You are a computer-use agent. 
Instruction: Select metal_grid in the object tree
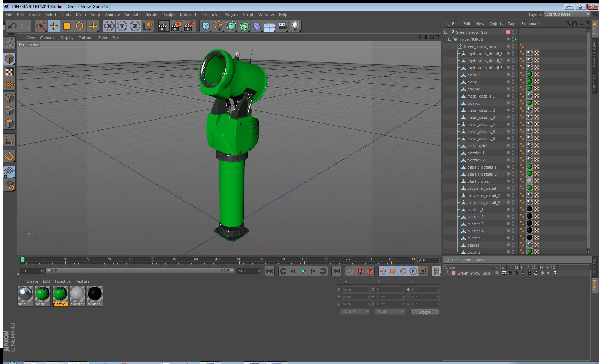coord(477,145)
